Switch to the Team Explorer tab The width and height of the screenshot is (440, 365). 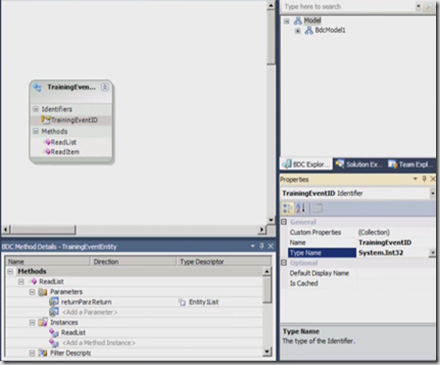click(411, 164)
